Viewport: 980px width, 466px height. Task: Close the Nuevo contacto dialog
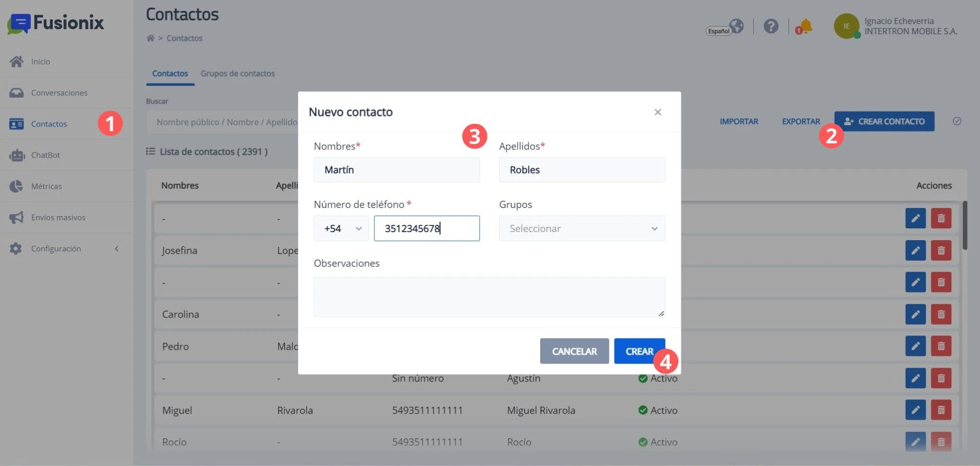657,112
